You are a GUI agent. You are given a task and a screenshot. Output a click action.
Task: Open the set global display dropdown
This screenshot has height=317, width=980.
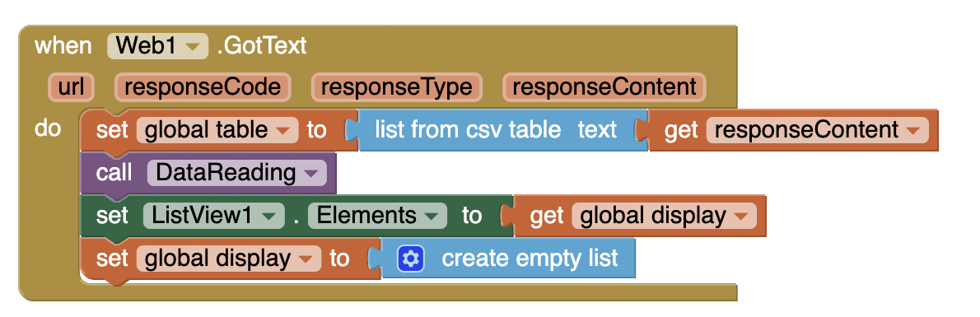[x=228, y=259]
